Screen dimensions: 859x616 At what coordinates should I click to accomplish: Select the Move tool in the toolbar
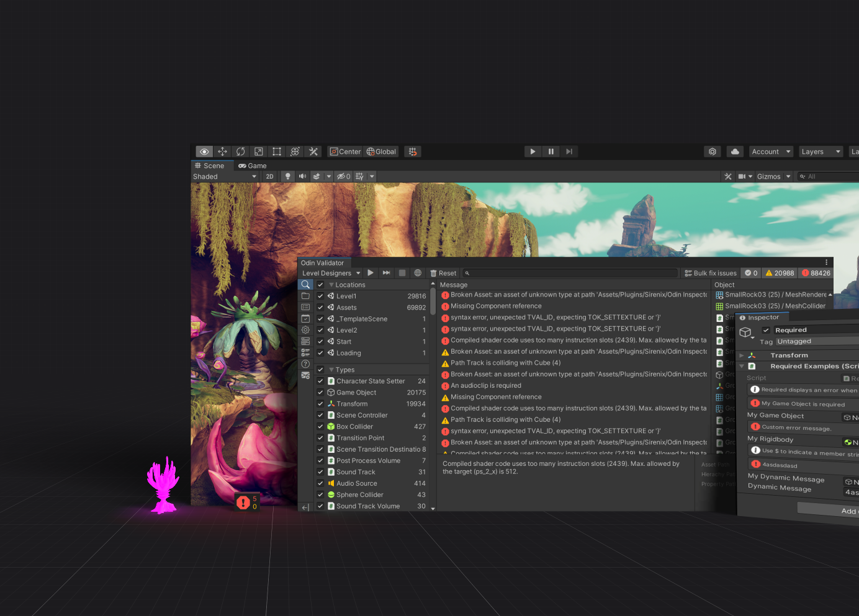tap(222, 151)
